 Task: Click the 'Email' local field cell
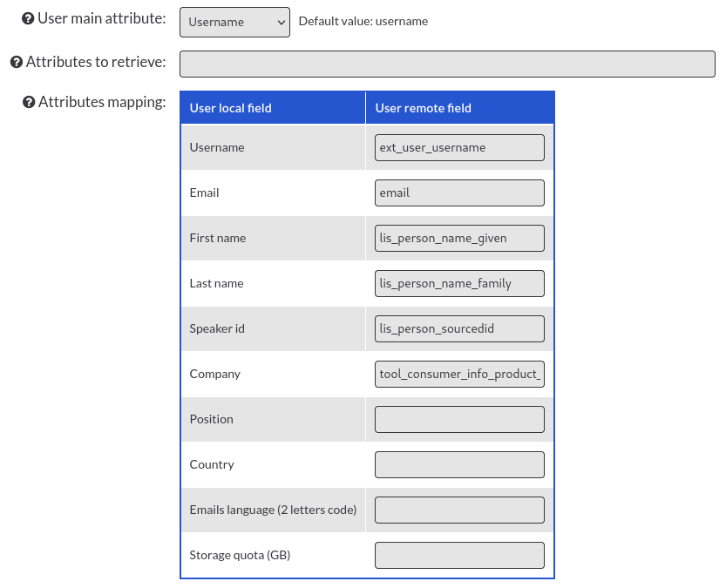[273, 193]
